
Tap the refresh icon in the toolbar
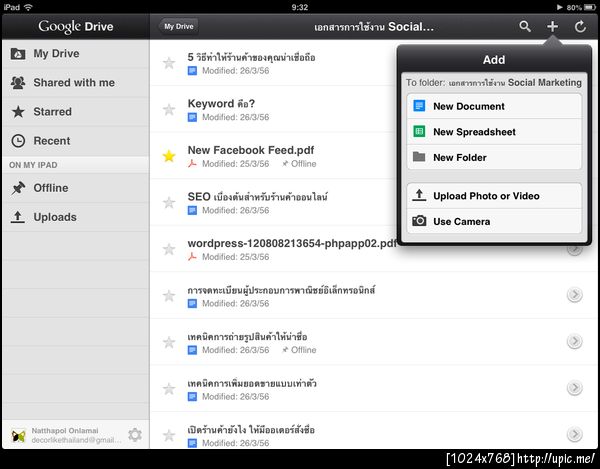click(x=580, y=26)
